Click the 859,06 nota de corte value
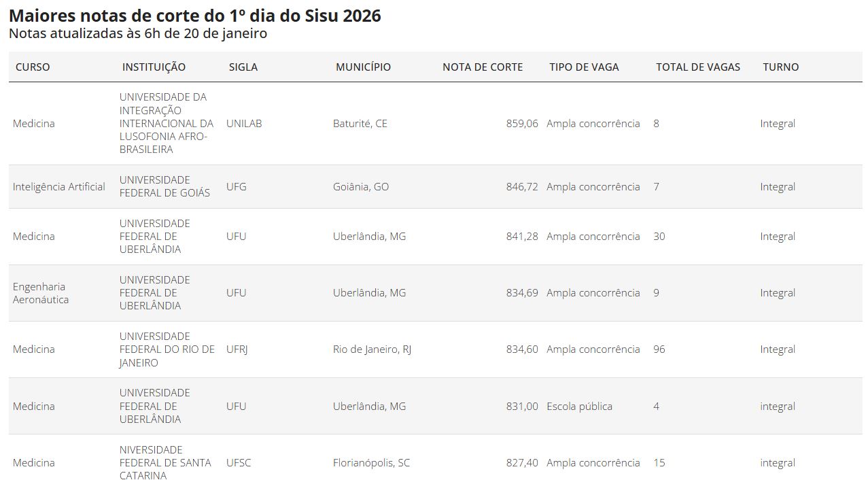 pos(522,124)
